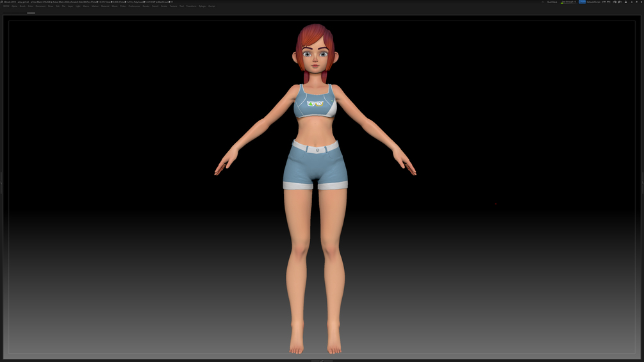This screenshot has width=644, height=362.
Task: Open the Material menu
Action: click(x=105, y=6)
